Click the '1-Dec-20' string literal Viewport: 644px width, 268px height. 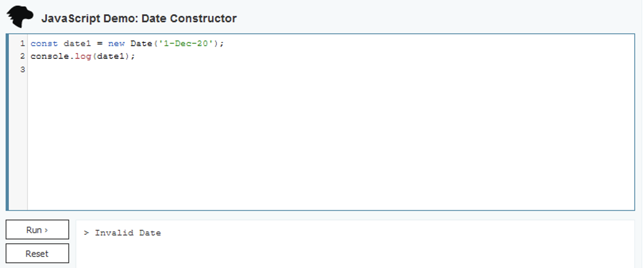pyautogui.click(x=186, y=44)
